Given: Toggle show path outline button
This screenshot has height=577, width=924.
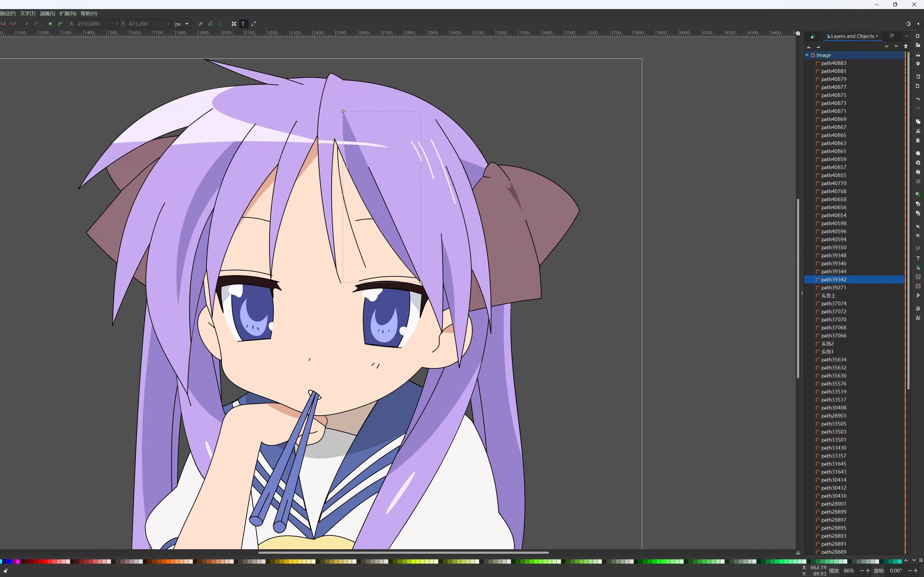Looking at the screenshot, I should click(x=254, y=24).
